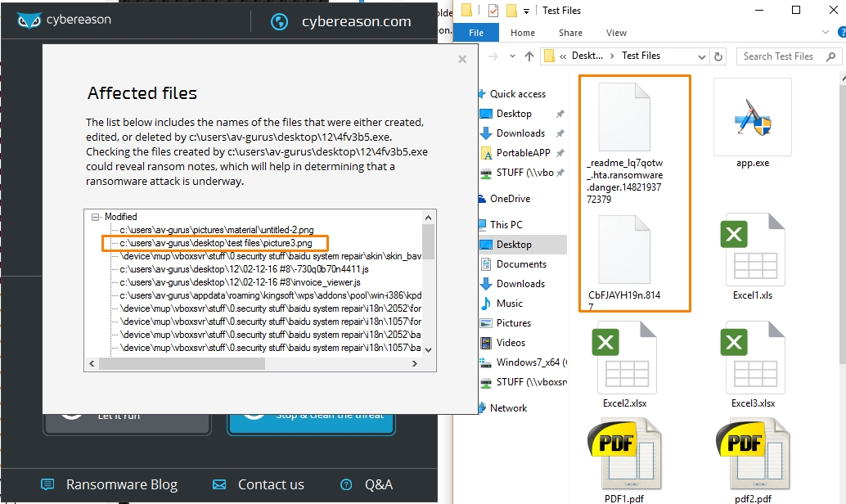The image size is (846, 504).
Task: Open the Contact us link
Action: tap(271, 484)
